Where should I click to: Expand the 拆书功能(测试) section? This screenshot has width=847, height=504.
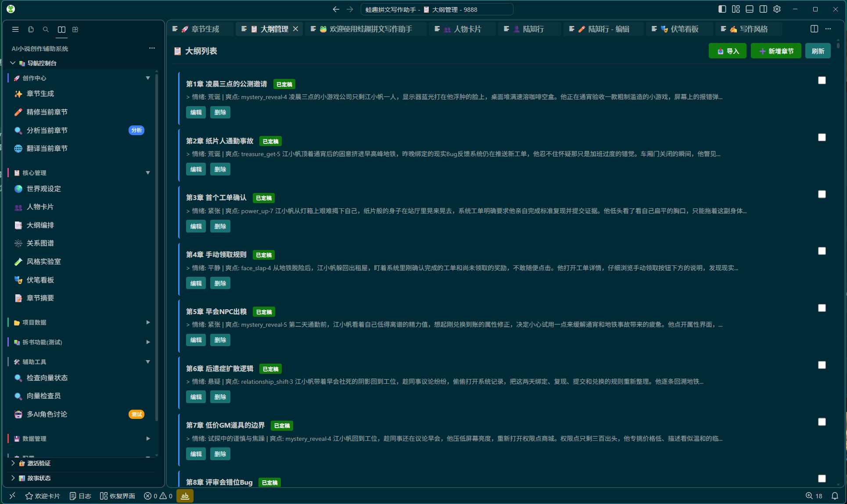pyautogui.click(x=79, y=342)
